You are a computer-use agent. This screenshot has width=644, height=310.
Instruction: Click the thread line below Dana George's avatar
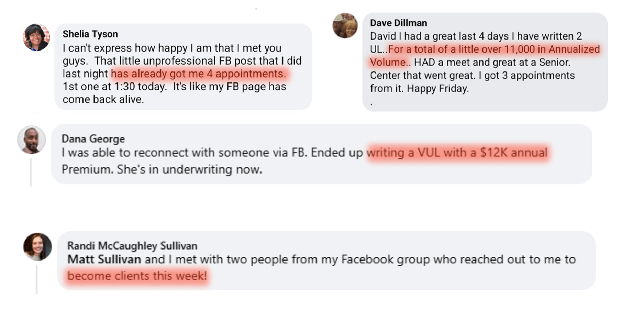31,172
